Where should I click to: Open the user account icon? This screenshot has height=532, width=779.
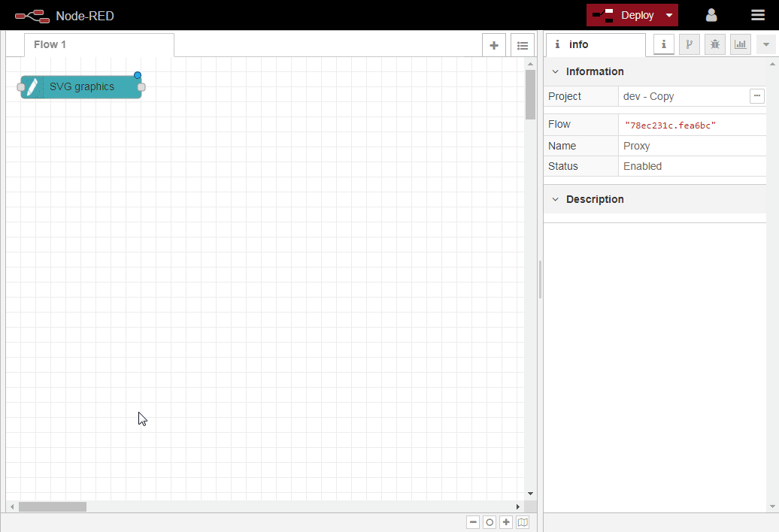coord(711,14)
